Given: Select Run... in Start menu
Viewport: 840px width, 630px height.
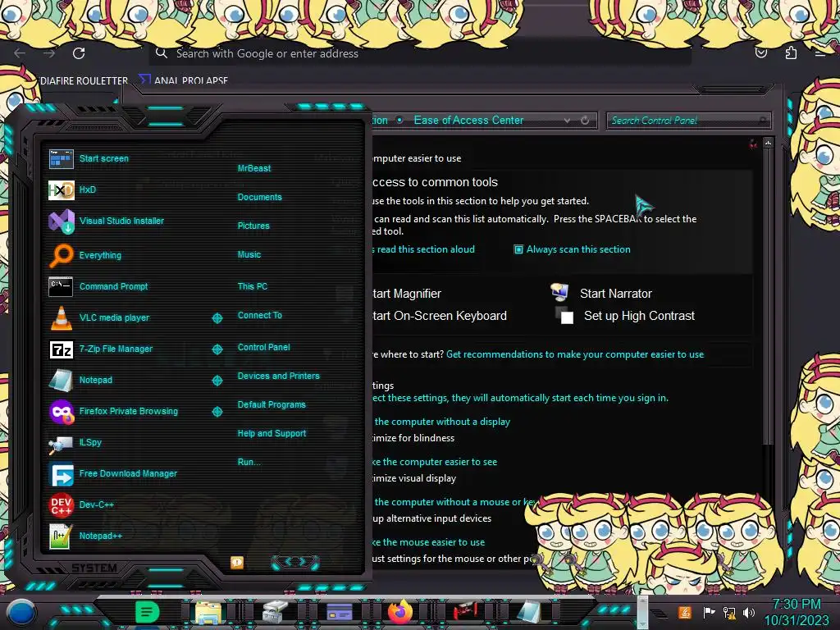Looking at the screenshot, I should 249,463.
